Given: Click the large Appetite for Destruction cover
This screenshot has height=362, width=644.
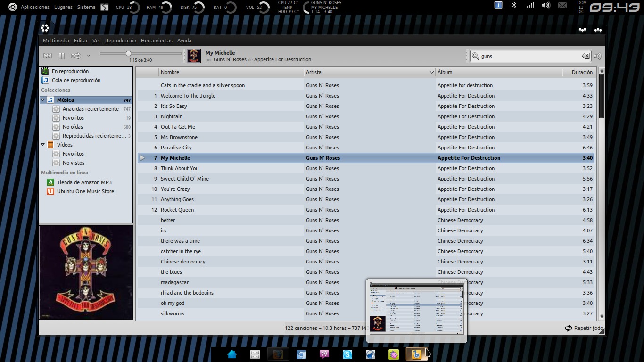Looking at the screenshot, I should click(86, 272).
